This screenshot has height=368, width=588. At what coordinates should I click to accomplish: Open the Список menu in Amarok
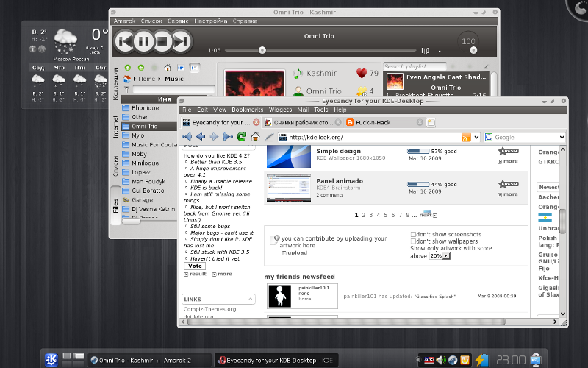click(151, 21)
